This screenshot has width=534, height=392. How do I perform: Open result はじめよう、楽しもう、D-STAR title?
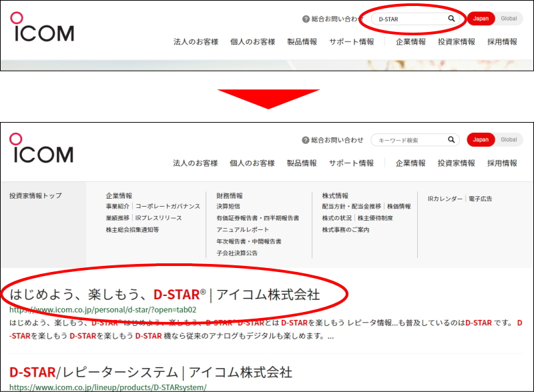coord(165,295)
